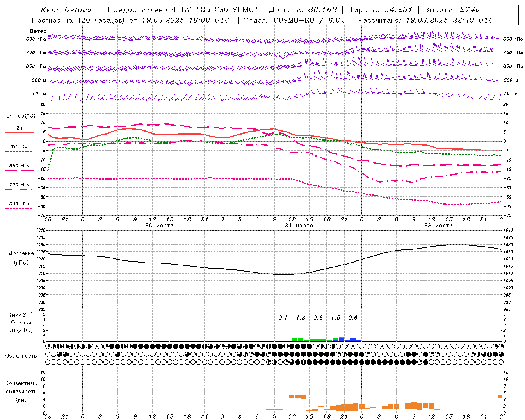Click the Конвективн. convective cloud label
The image size is (525, 420).
tap(21, 383)
